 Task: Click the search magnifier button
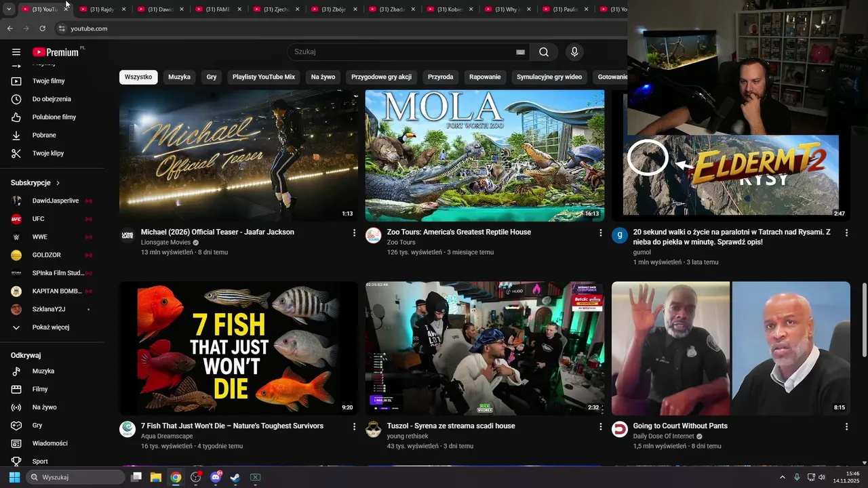(544, 52)
